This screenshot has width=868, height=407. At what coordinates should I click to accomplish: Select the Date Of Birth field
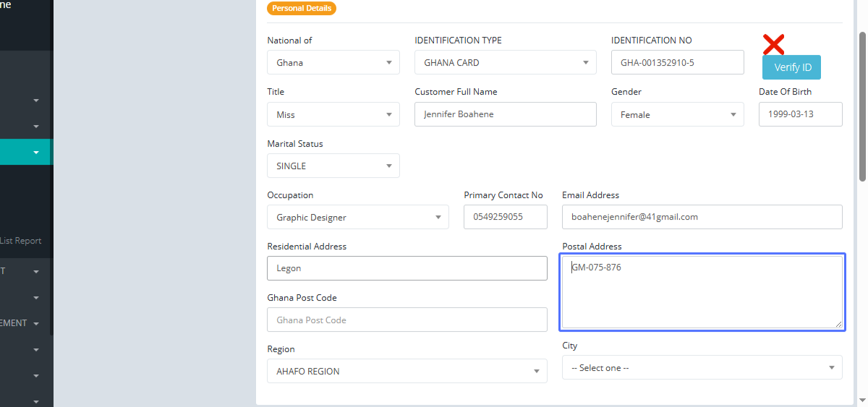pos(800,114)
